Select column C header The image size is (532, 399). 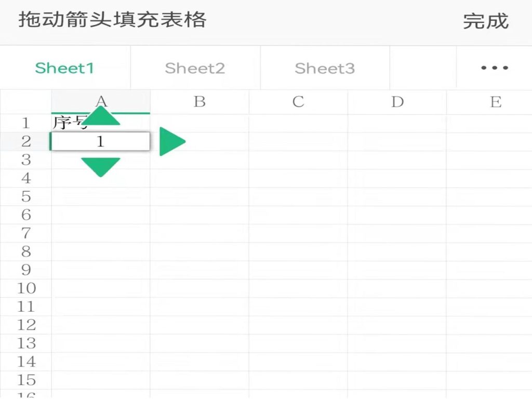pos(298,102)
